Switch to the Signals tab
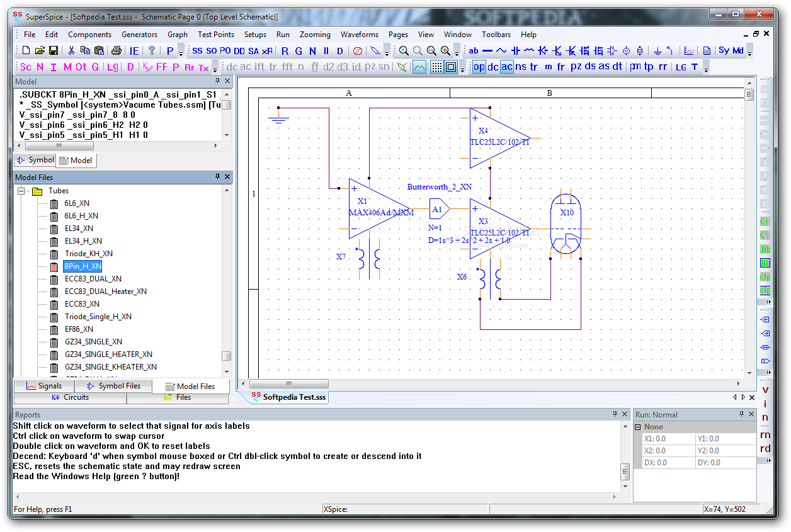The width and height of the screenshot is (791, 532). 44,386
